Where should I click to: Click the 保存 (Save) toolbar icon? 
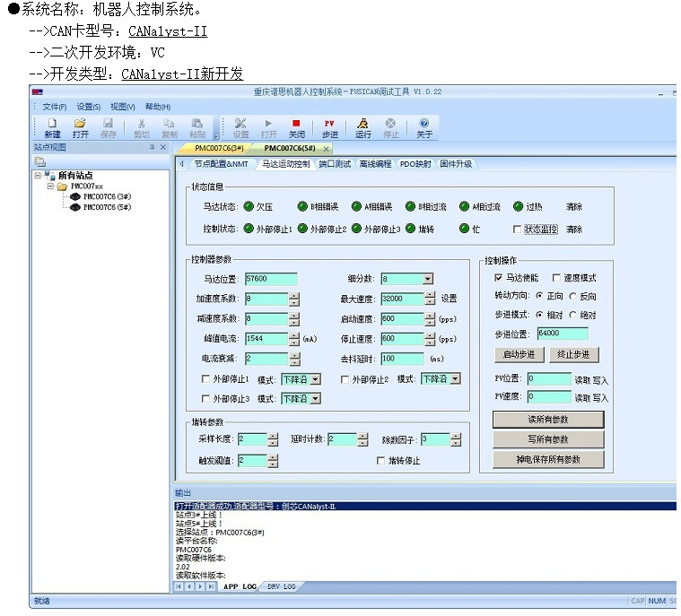[109, 128]
